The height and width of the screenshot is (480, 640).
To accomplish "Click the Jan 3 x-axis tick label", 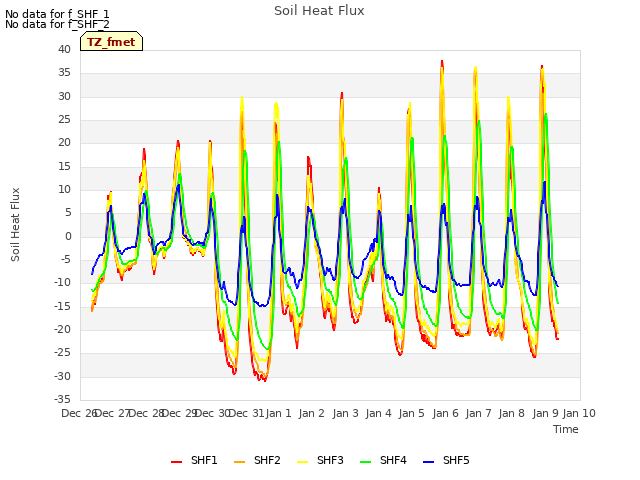I will 345,413.
